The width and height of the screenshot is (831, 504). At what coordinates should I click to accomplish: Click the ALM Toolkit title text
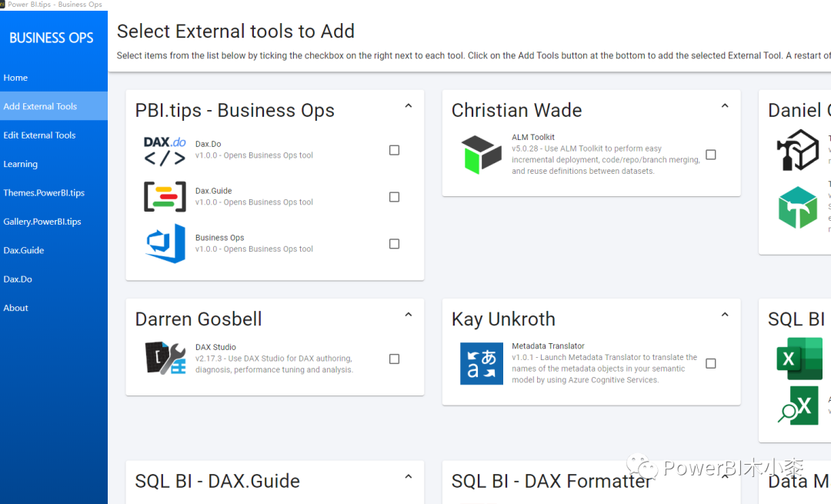[533, 137]
